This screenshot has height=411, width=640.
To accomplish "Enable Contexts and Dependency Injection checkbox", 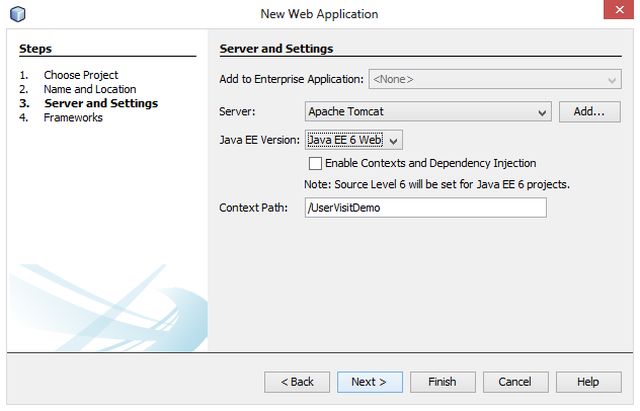I will tap(316, 163).
